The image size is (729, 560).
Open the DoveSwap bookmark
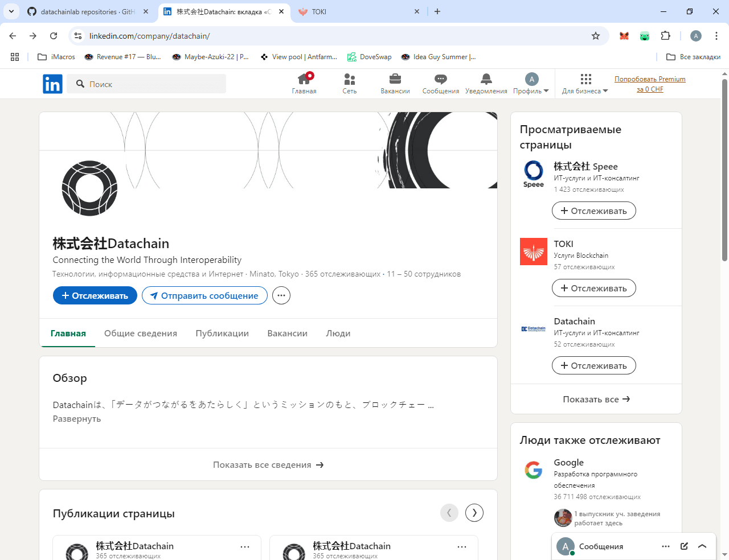point(370,57)
